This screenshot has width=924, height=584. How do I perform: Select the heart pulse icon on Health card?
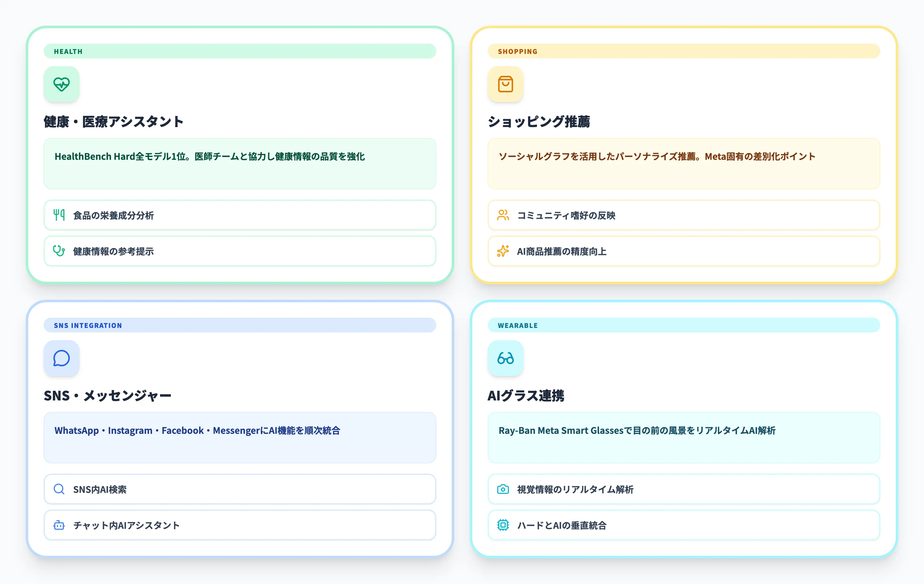pyautogui.click(x=61, y=84)
